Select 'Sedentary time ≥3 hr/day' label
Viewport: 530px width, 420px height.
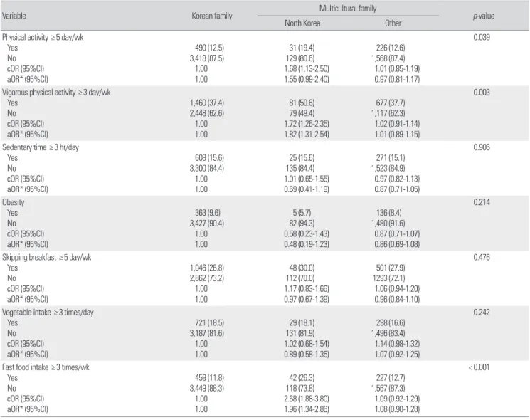point(41,147)
